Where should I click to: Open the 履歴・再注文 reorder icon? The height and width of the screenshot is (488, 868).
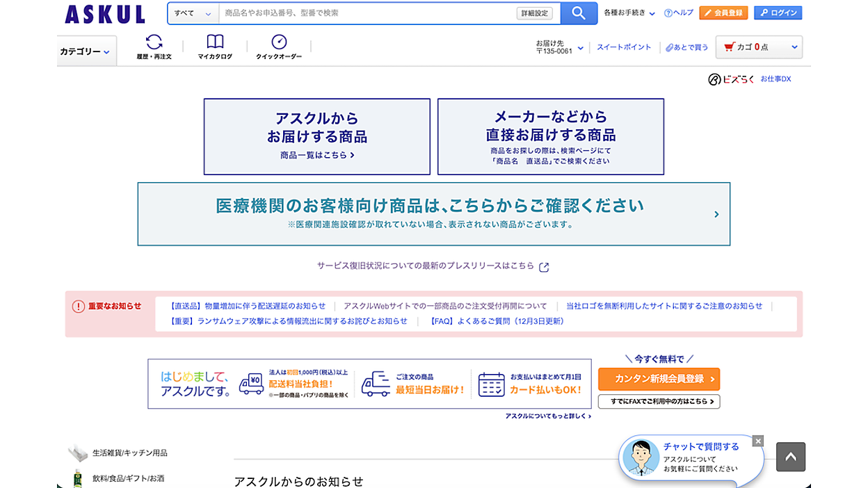(154, 42)
